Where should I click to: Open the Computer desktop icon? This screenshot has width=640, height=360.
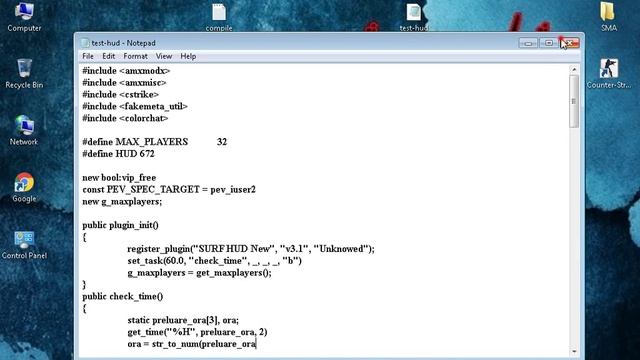click(24, 16)
